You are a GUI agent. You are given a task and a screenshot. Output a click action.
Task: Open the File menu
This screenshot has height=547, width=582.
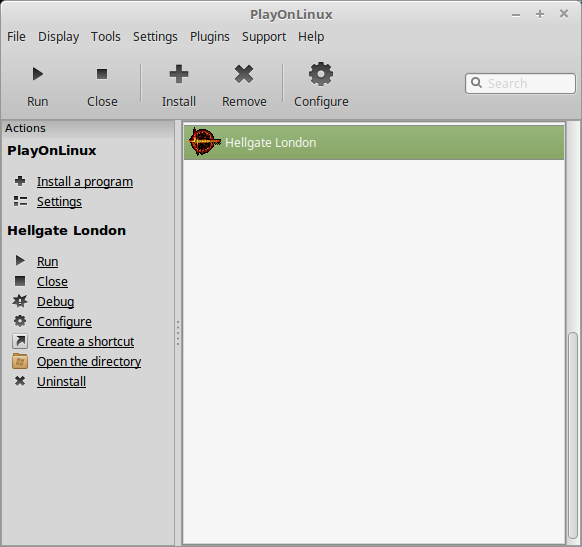(x=16, y=37)
